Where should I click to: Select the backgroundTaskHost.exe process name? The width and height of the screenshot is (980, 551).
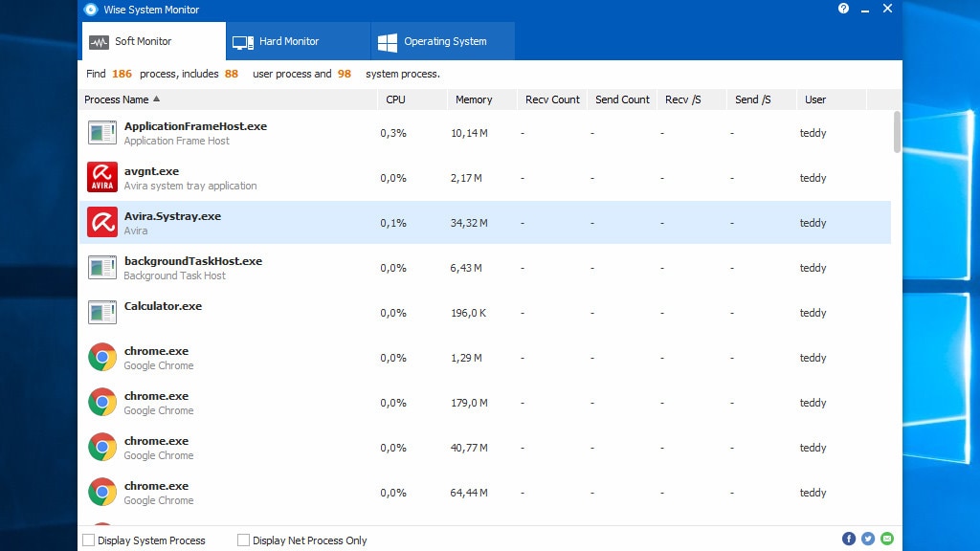pyautogui.click(x=193, y=261)
